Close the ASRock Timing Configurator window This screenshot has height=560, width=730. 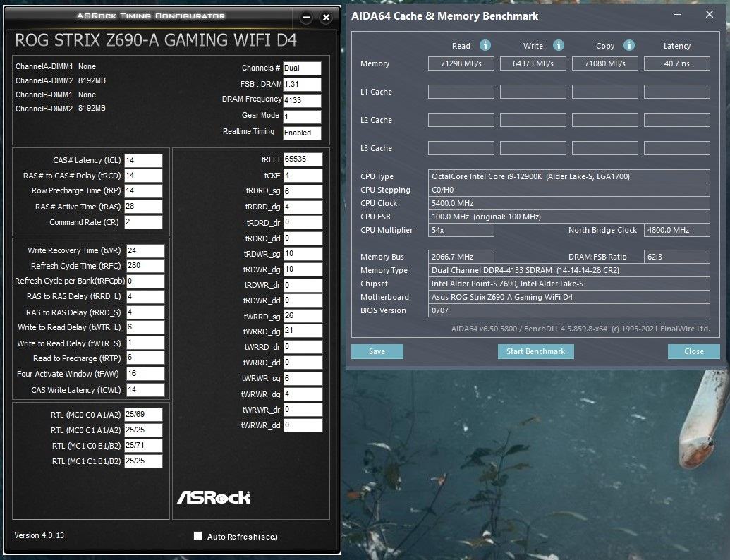(327, 18)
